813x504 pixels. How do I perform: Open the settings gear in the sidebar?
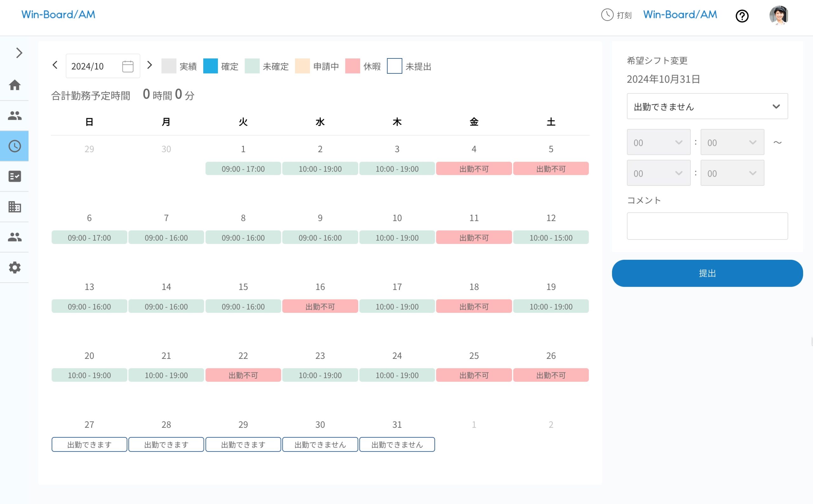click(x=14, y=267)
